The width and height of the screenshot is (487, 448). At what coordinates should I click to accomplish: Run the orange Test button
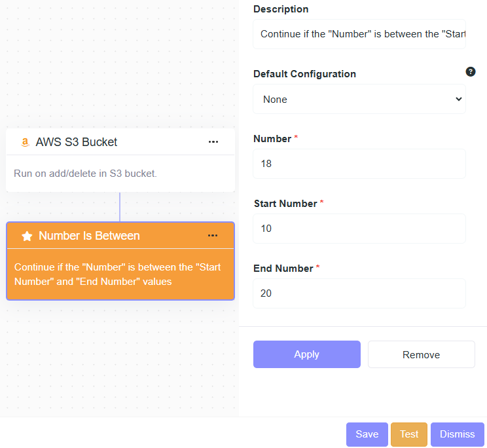click(x=409, y=434)
